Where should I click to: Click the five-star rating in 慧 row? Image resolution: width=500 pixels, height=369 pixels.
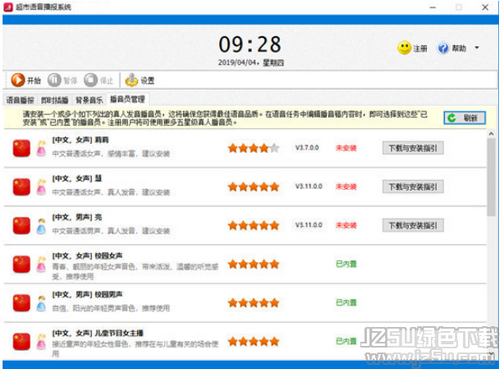pyautogui.click(x=253, y=187)
